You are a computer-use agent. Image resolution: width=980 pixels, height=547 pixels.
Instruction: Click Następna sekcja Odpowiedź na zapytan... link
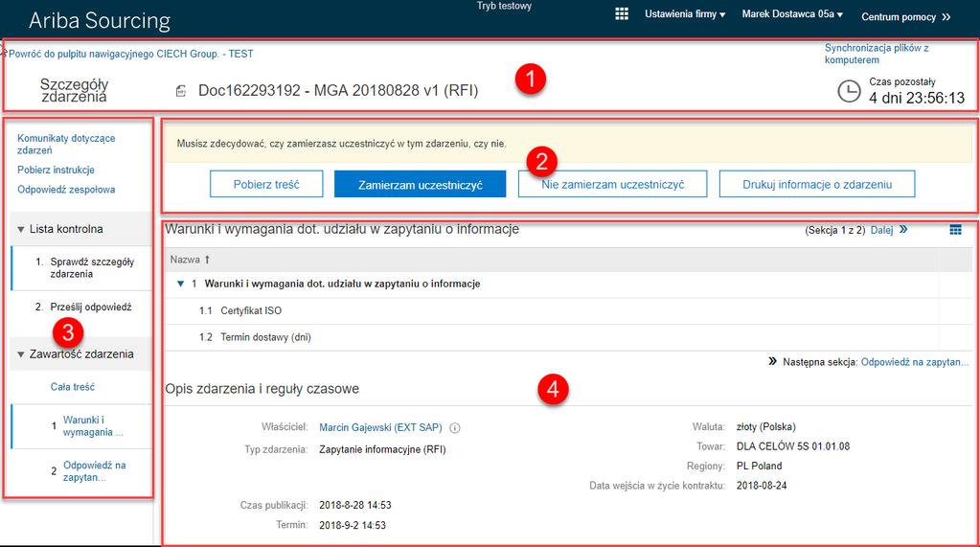tap(914, 362)
